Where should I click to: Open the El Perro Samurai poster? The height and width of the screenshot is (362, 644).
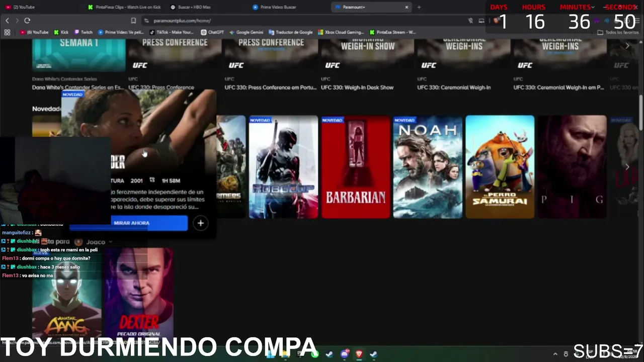500,167
